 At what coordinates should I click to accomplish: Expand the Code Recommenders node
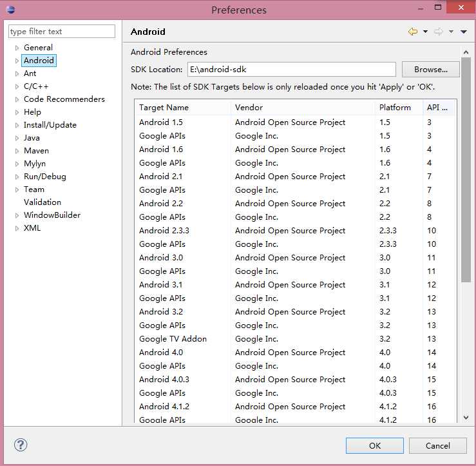pos(17,99)
